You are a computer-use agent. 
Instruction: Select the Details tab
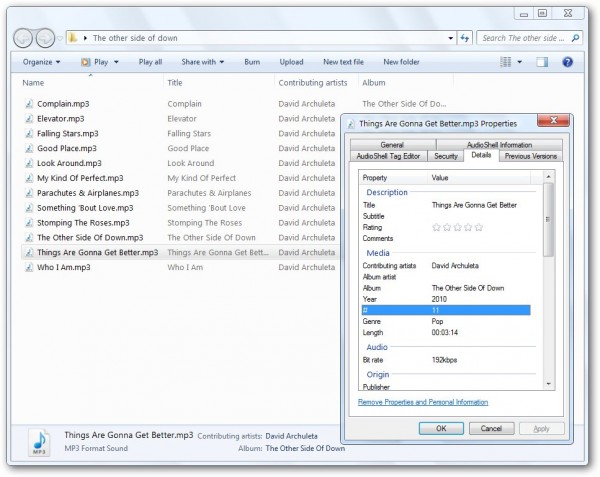481,155
